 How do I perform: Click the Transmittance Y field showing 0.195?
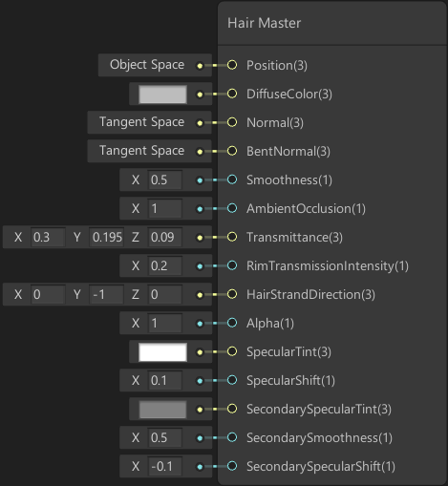pyautogui.click(x=106, y=237)
